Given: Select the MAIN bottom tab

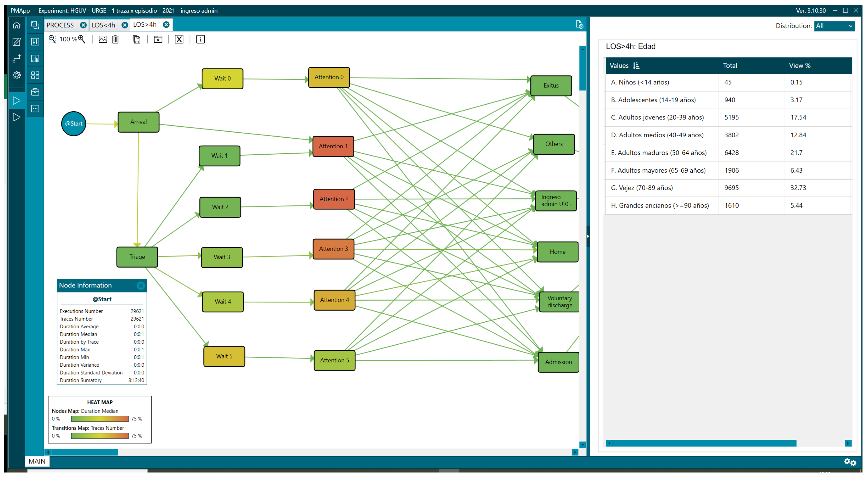Looking at the screenshot, I should (x=37, y=461).
